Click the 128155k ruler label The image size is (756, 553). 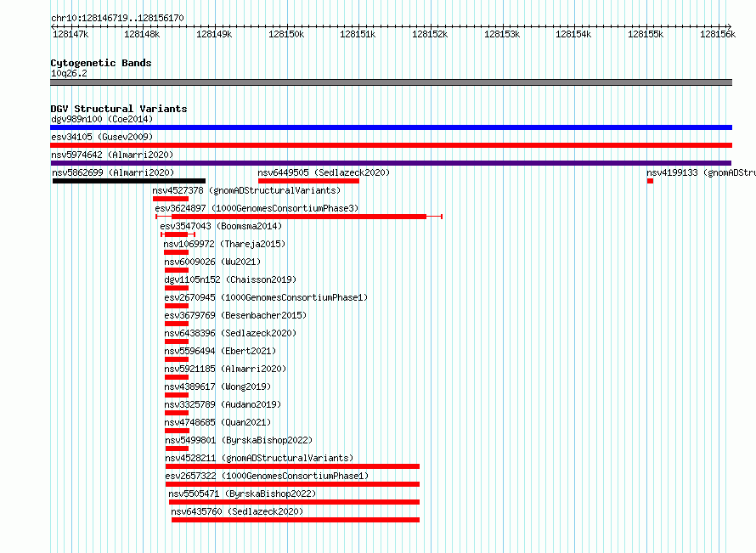click(646, 34)
